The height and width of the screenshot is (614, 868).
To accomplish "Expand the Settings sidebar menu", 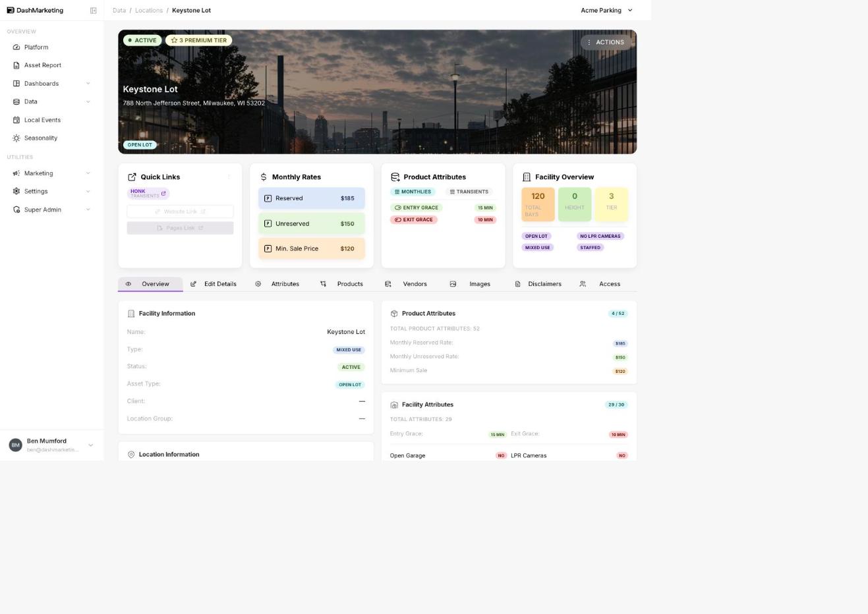I will (88, 191).
